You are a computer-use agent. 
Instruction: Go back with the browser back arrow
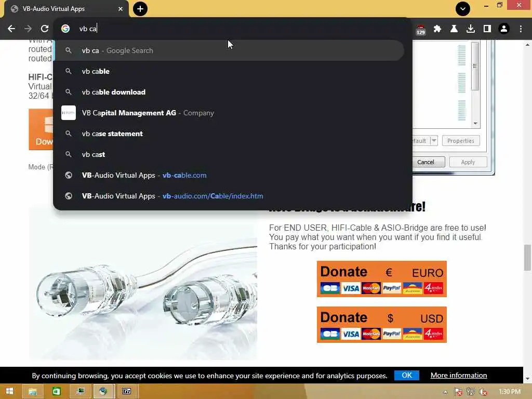pos(11,29)
